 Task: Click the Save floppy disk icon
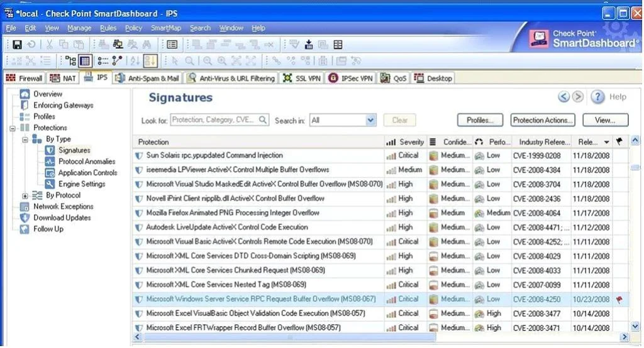click(x=17, y=45)
